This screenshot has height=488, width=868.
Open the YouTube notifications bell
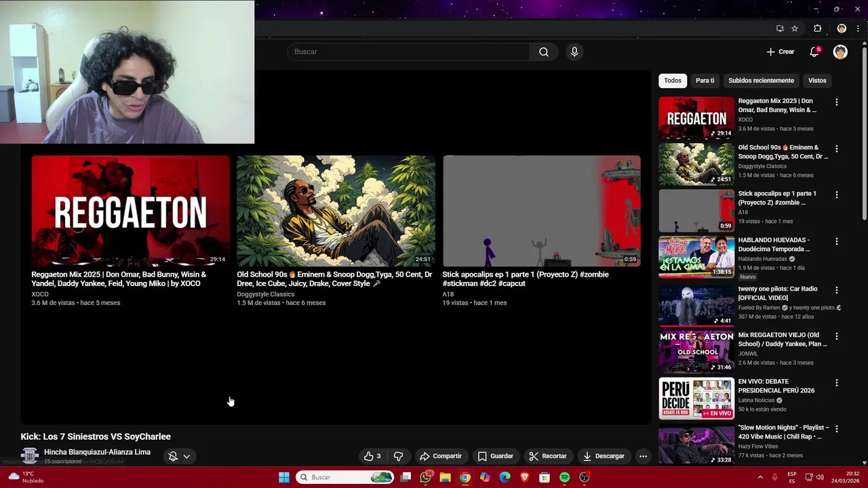[x=814, y=52]
